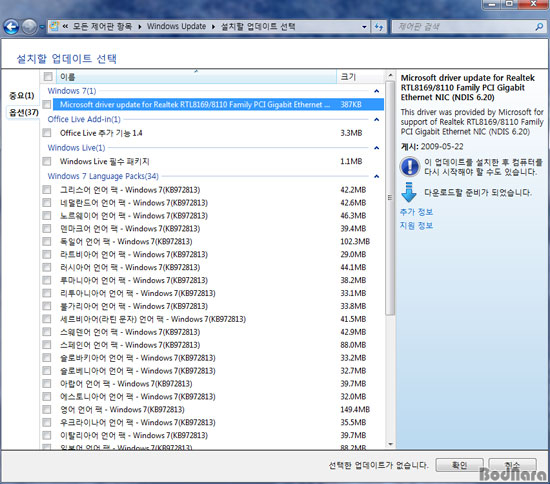Select the 우크라이나어 언어 팩 row text
550x484 pixels.
138,422
